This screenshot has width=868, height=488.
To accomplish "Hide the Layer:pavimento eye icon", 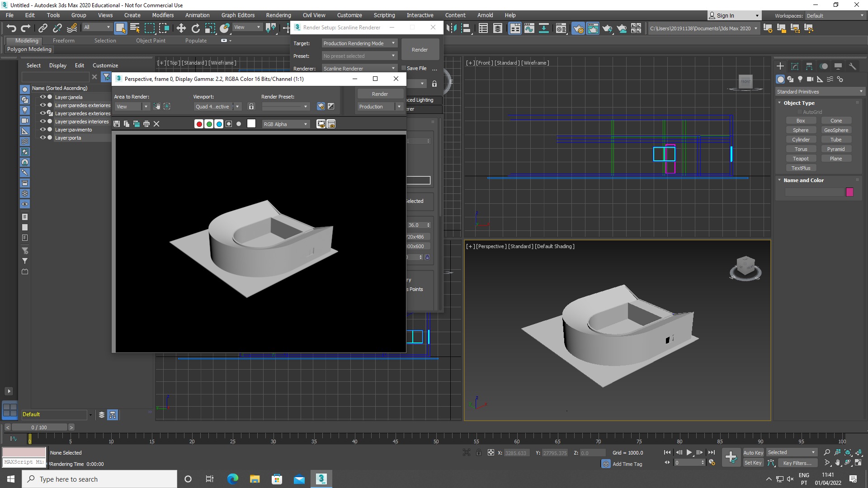I will [43, 129].
